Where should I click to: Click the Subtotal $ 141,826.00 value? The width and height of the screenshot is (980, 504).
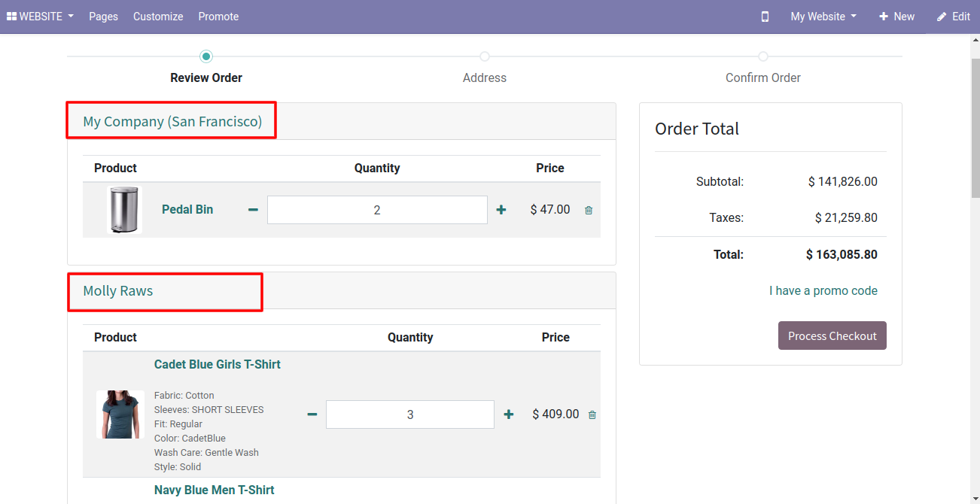843,181
